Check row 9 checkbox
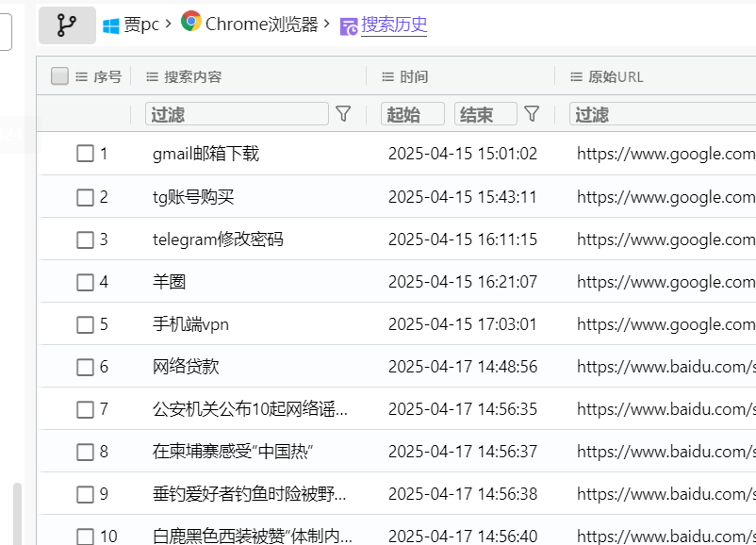This screenshot has width=756, height=545. click(86, 494)
